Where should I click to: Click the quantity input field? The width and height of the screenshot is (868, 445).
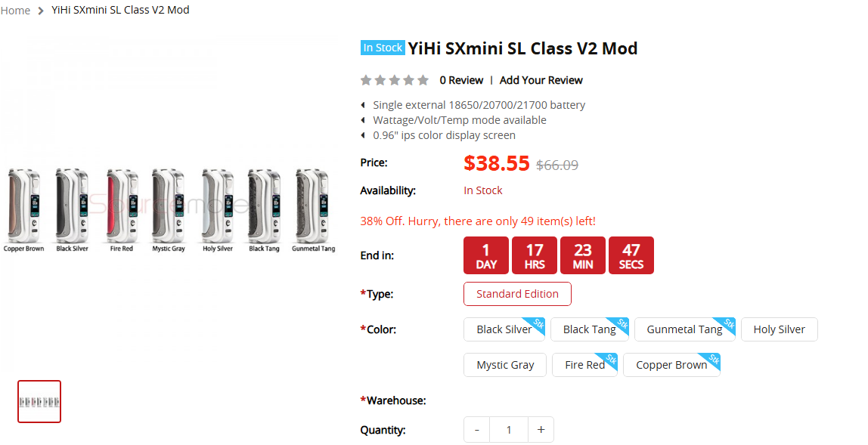[x=509, y=430]
